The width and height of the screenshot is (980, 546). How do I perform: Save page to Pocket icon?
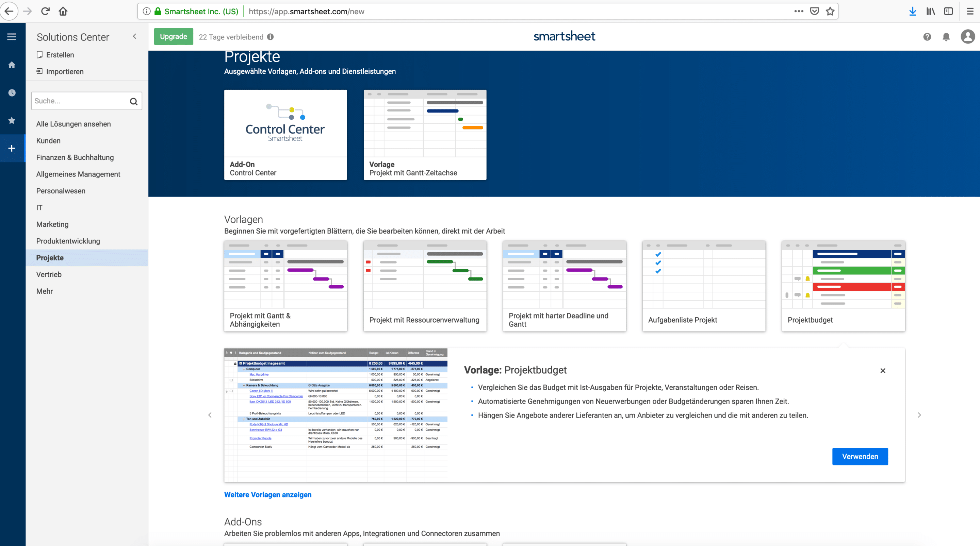pos(815,12)
